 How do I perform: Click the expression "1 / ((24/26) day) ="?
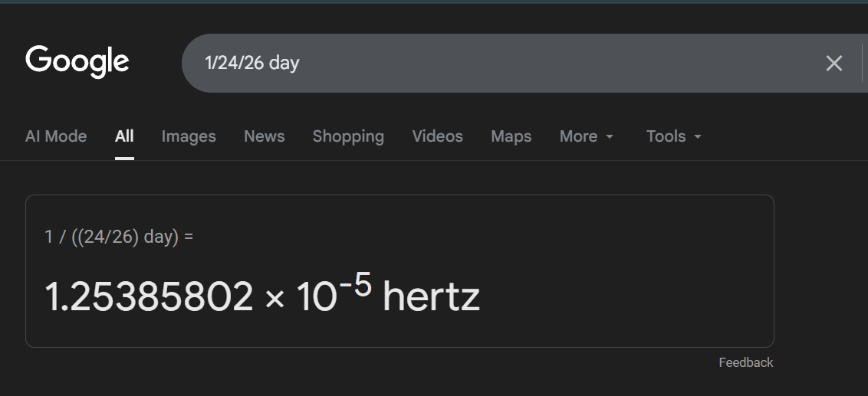click(x=119, y=237)
